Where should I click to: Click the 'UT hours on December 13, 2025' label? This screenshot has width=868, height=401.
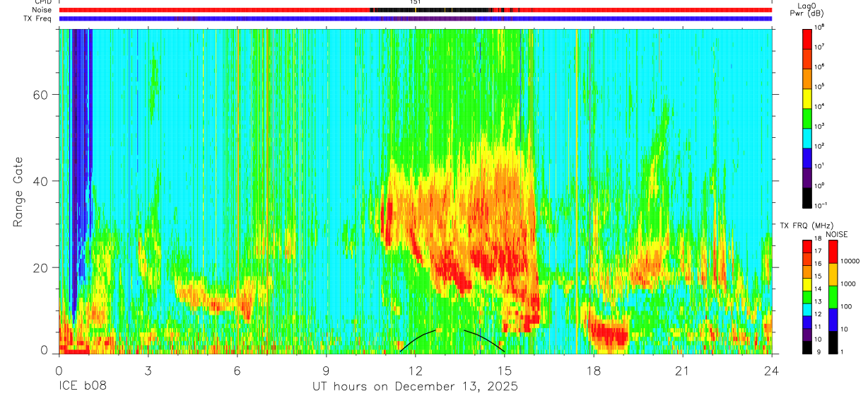click(x=416, y=387)
